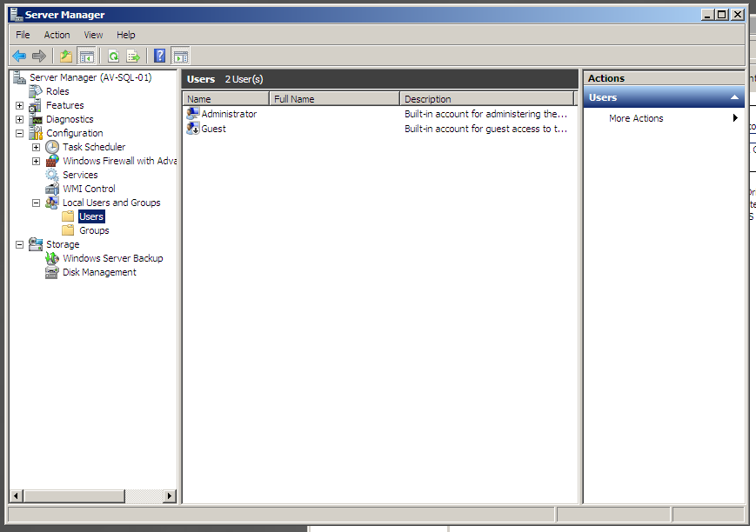The width and height of the screenshot is (756, 532).
Task: Collapse the Local Users and Groups node
Action: coord(37,203)
